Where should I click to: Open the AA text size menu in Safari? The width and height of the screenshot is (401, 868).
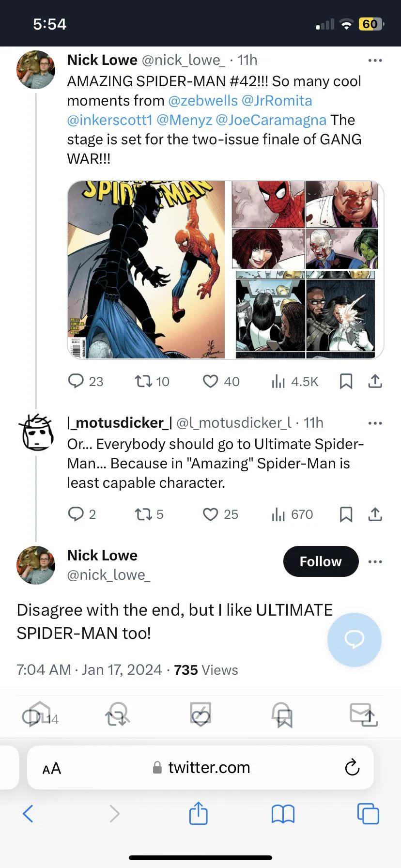(x=51, y=767)
